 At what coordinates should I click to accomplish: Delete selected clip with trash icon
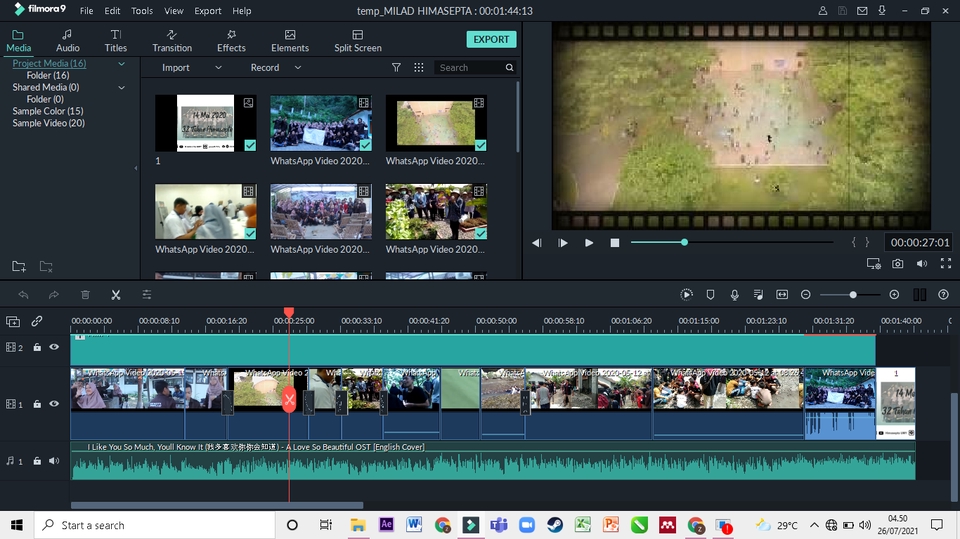[x=85, y=295]
